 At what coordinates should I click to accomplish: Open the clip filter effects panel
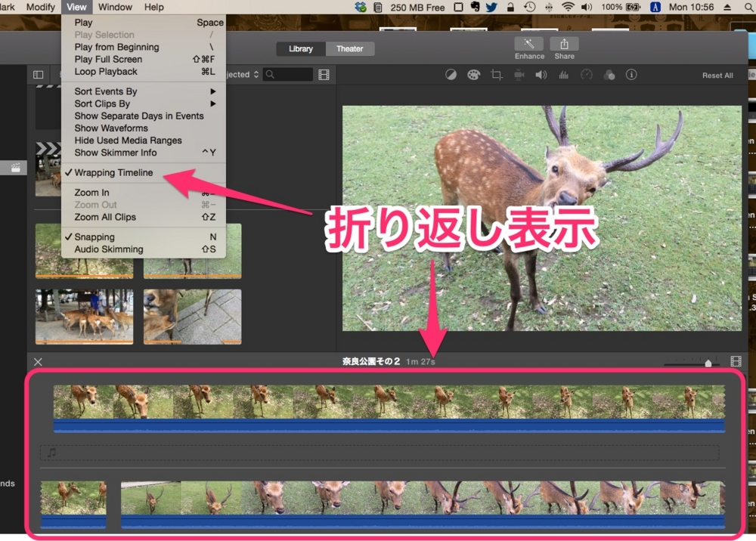[x=609, y=75]
